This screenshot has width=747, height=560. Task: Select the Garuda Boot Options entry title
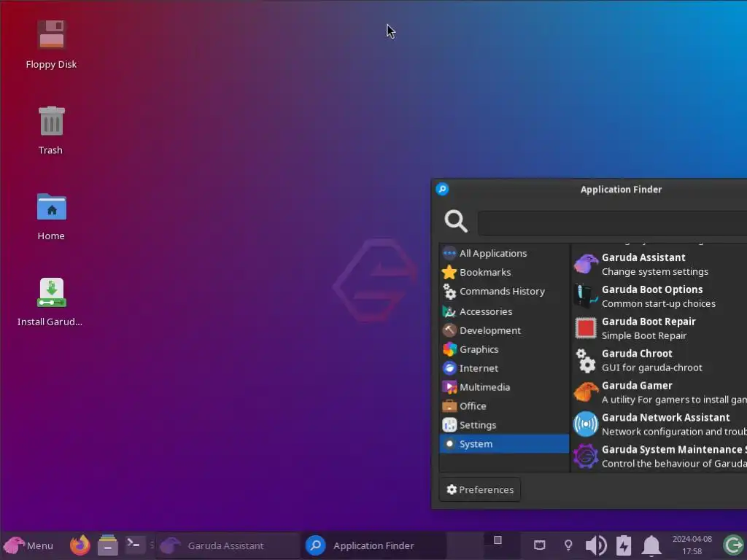tap(652, 289)
